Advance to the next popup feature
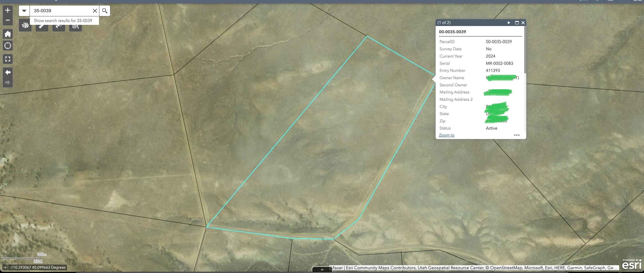The image size is (644, 273). click(x=509, y=22)
